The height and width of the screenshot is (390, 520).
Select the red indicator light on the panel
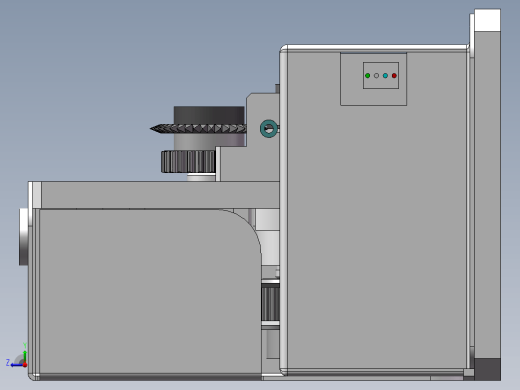point(394,76)
